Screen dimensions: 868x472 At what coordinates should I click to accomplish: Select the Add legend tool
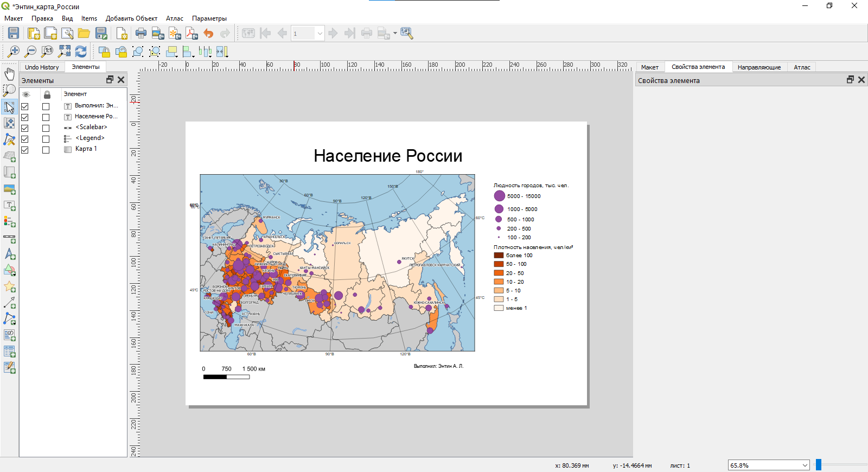pos(10,221)
